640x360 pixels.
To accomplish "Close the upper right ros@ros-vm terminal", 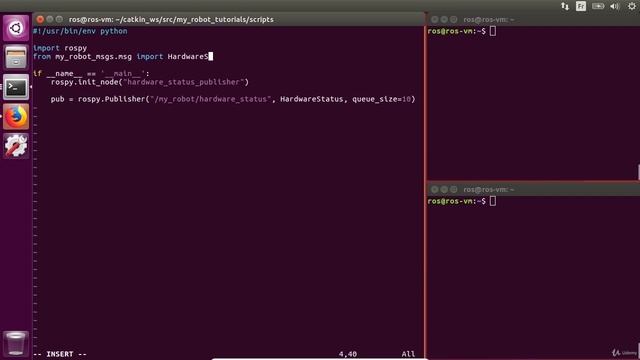I will (434, 19).
